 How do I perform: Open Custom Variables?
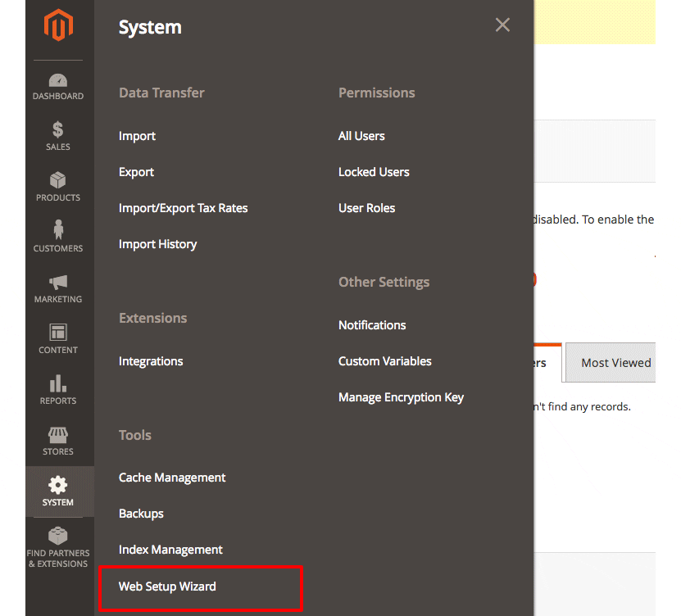tap(385, 361)
